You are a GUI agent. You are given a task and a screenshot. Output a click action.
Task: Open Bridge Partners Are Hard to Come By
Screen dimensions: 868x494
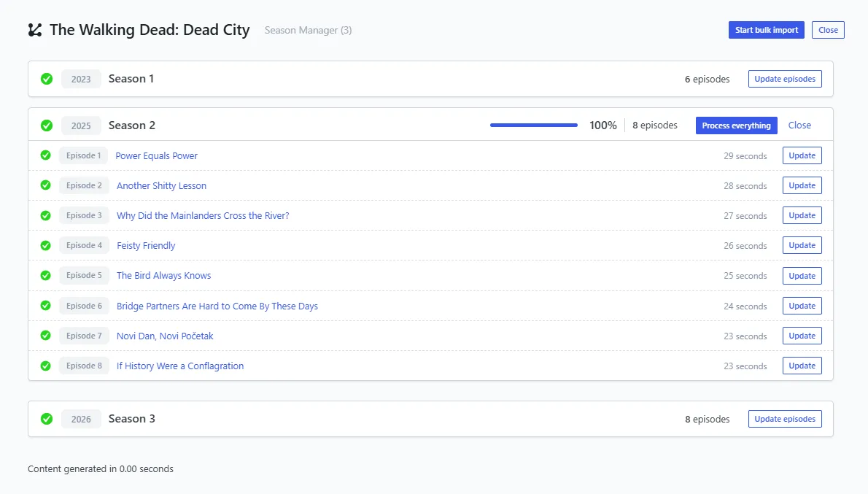click(x=217, y=306)
